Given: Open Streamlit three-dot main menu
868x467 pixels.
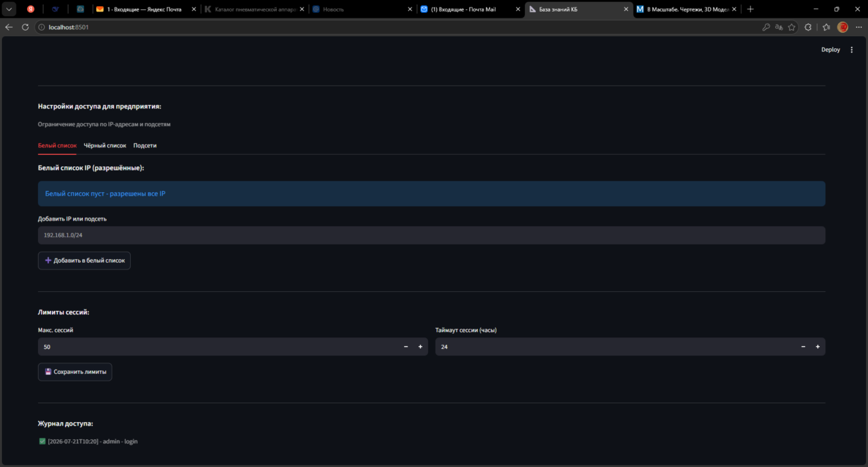Looking at the screenshot, I should (852, 50).
